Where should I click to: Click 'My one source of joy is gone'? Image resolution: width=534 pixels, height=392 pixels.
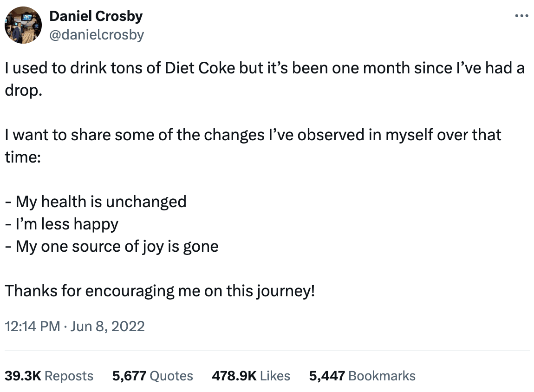[x=111, y=246]
